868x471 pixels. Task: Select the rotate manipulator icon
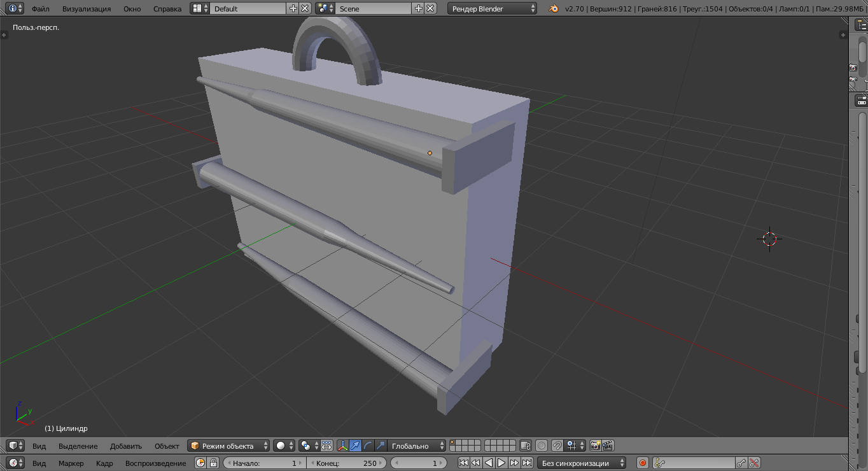pos(368,446)
